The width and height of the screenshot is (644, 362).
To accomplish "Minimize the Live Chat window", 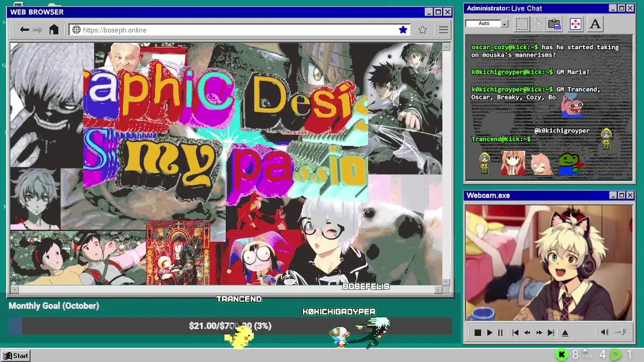I will (613, 9).
